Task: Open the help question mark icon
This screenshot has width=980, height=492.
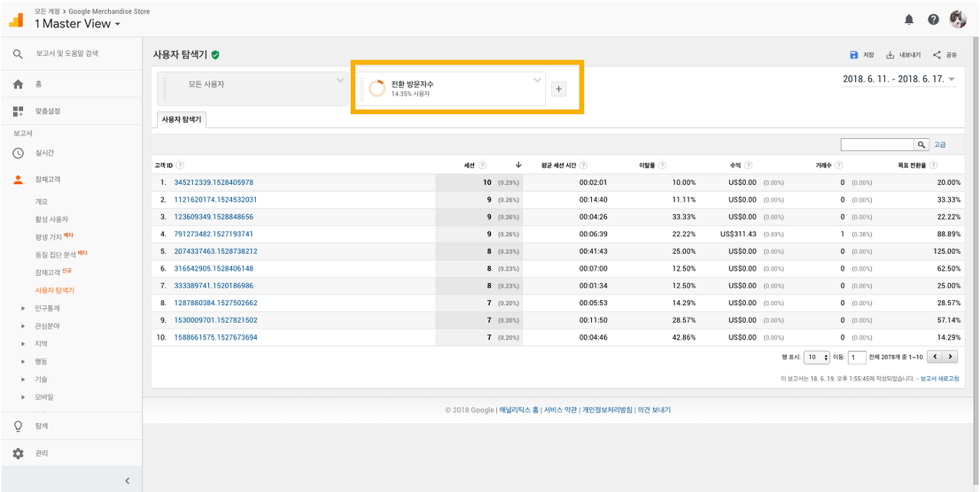Action: coord(933,20)
